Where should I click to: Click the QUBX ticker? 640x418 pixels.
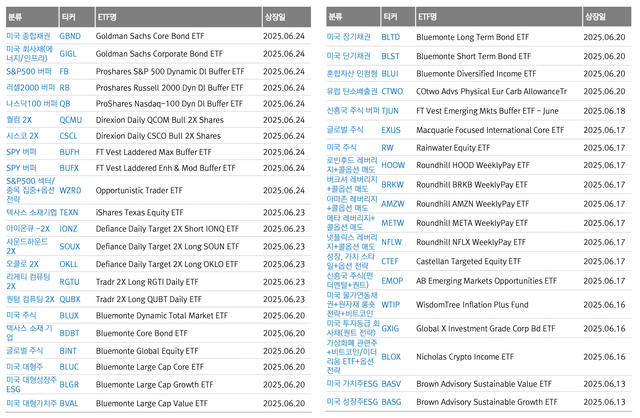(70, 299)
